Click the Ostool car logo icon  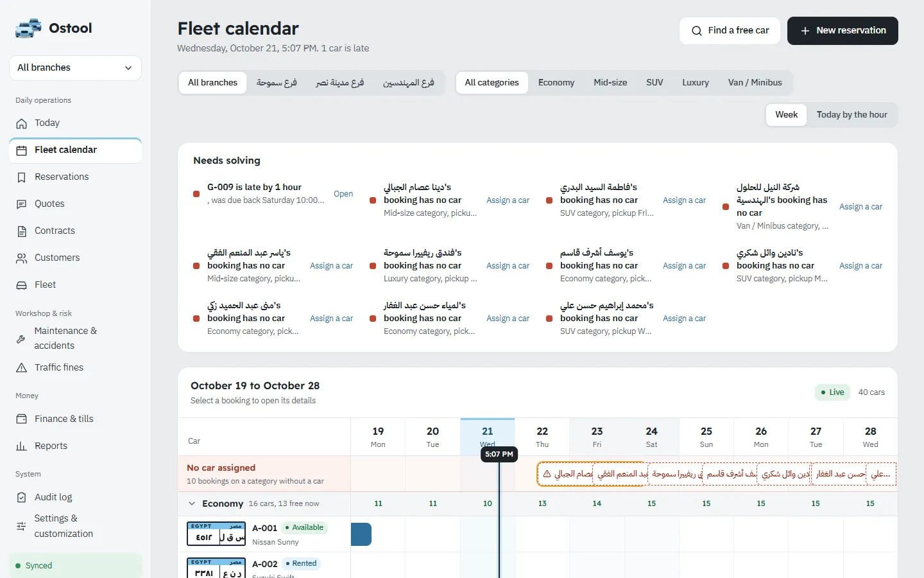28,28
